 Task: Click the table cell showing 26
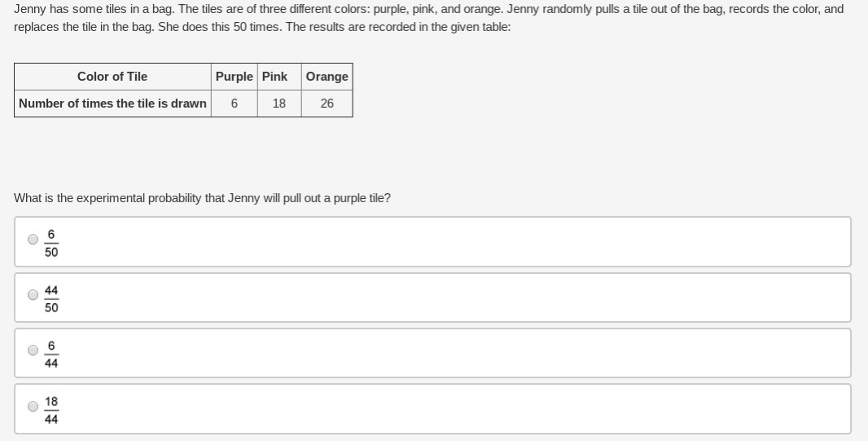[327, 104]
